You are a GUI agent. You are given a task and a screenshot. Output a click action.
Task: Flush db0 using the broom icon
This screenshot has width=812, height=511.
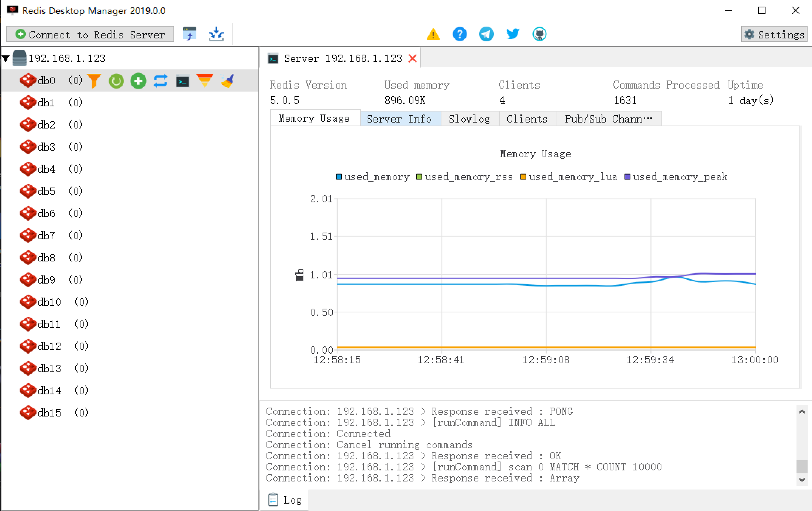tap(228, 80)
